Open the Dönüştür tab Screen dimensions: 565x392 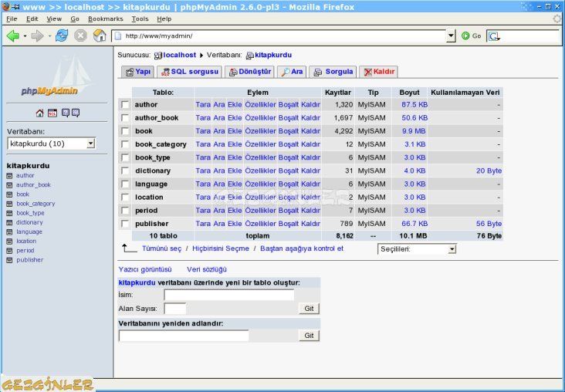pos(250,72)
